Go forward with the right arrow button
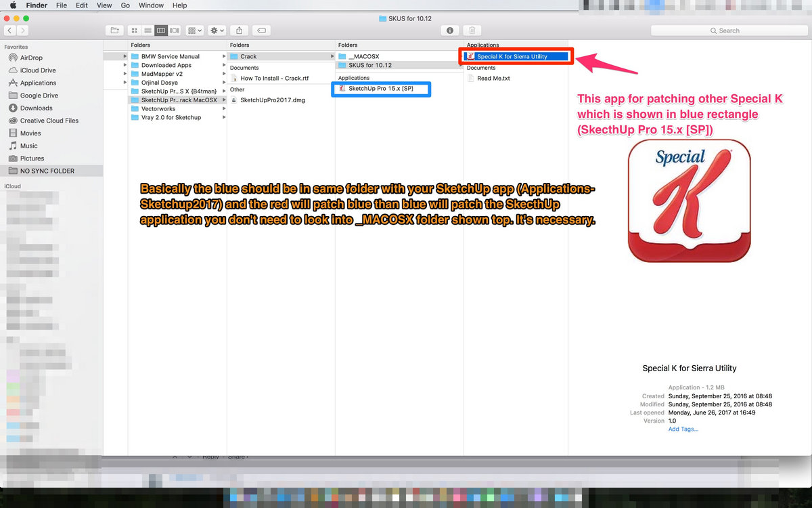 click(23, 30)
